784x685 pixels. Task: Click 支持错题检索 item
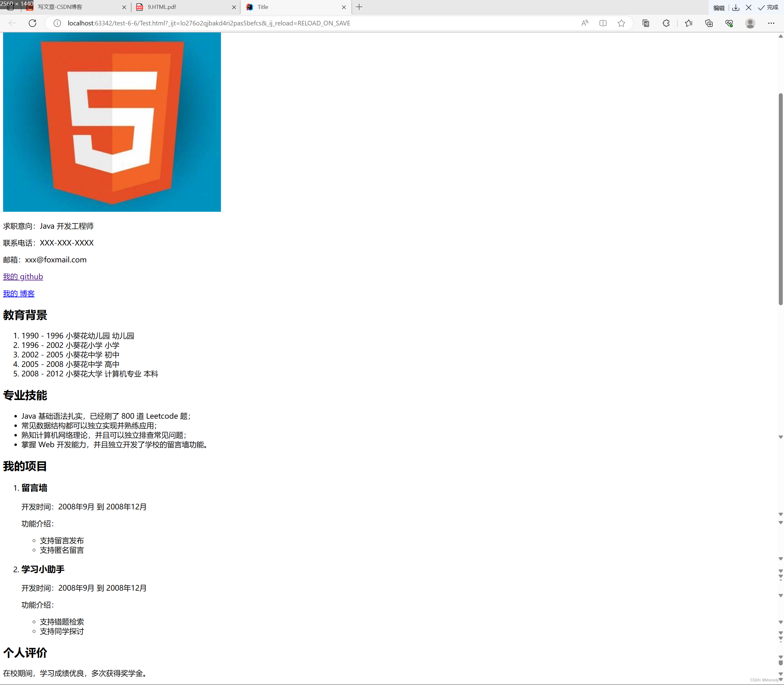pyautogui.click(x=62, y=622)
